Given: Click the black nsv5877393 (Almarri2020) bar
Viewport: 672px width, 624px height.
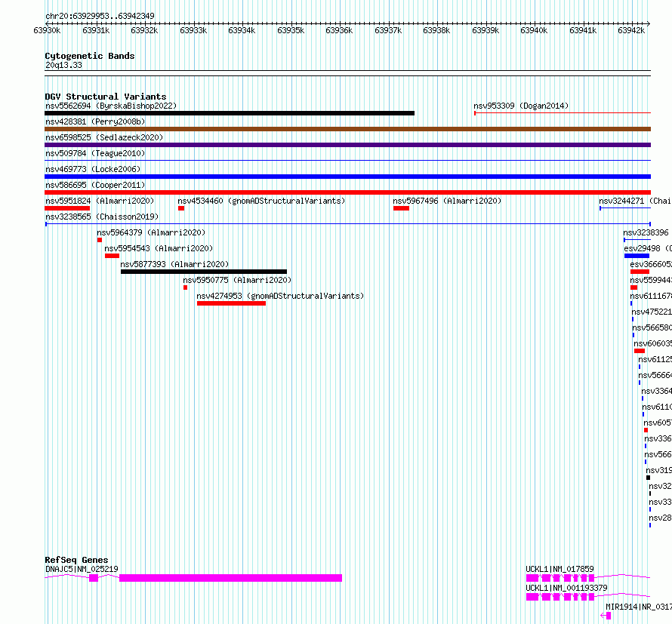Looking at the screenshot, I should tap(204, 272).
